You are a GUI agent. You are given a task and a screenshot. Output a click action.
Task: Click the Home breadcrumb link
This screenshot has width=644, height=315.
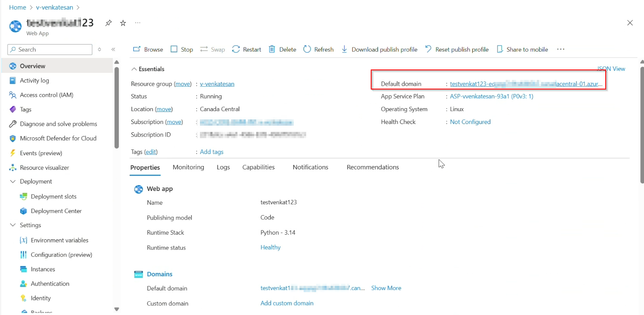[17, 7]
